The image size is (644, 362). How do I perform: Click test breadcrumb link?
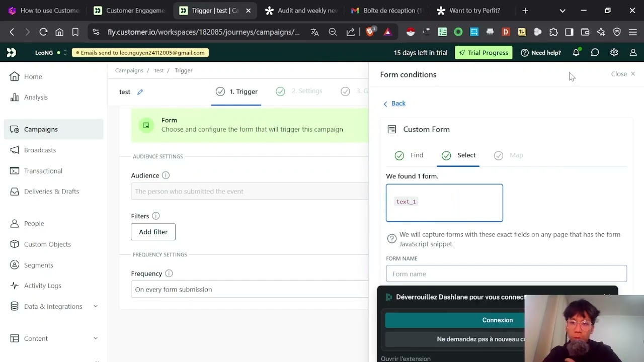159,70
